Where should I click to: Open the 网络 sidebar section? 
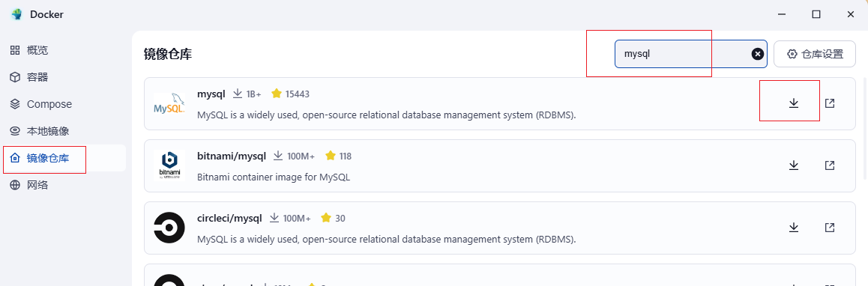click(64, 186)
